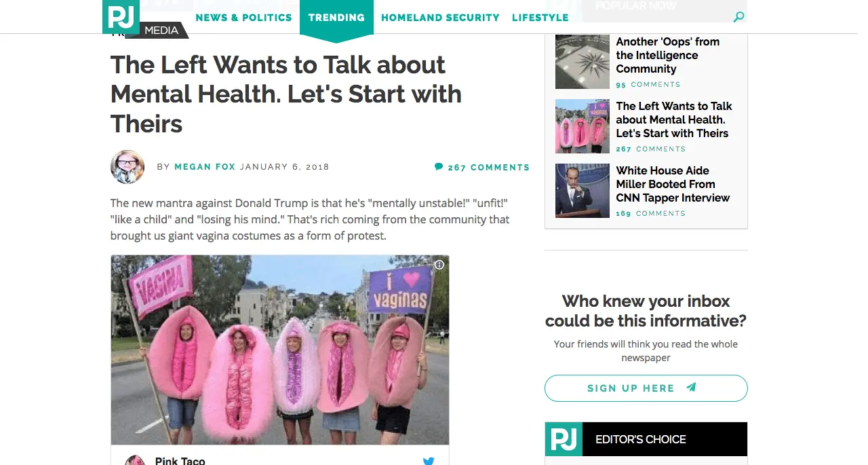The image size is (868, 465).
Task: Click the Media category tag
Action: (161, 30)
